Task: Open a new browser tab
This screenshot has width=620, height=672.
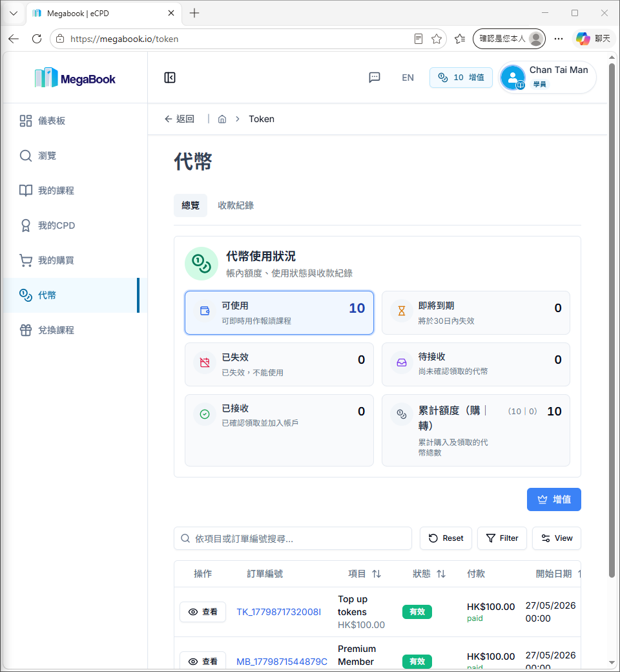Action: (194, 14)
